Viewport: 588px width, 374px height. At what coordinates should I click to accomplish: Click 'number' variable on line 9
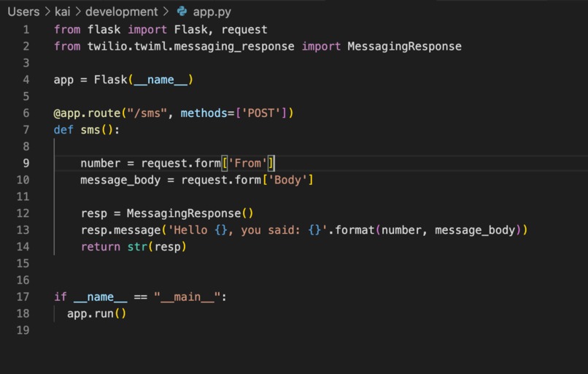pos(101,164)
